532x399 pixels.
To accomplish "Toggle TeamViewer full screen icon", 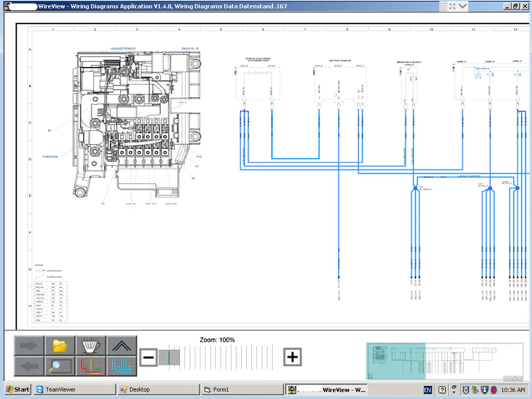I will [x=452, y=6].
